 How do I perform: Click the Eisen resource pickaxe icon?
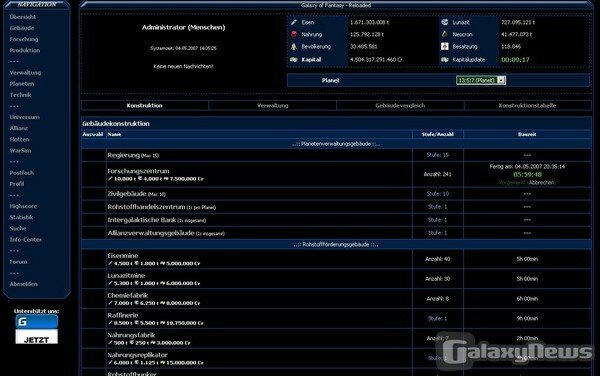(294, 22)
